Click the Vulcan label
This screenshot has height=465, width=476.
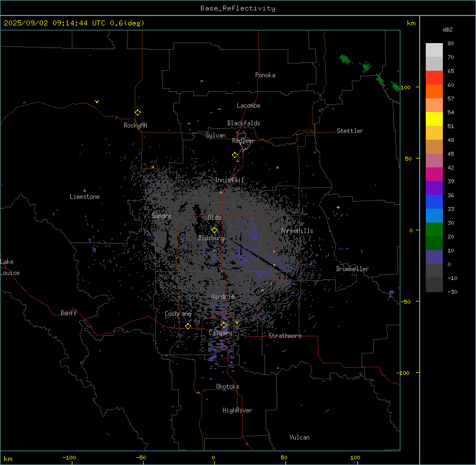299,437
